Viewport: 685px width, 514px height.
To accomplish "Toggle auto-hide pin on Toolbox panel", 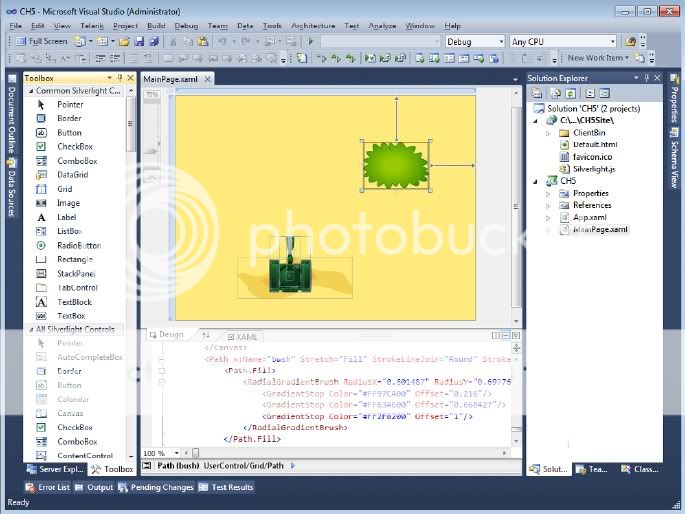I will point(120,78).
